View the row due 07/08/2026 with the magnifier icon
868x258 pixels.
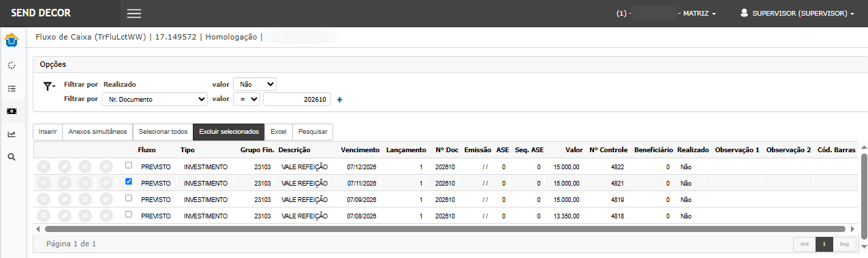pos(44,216)
